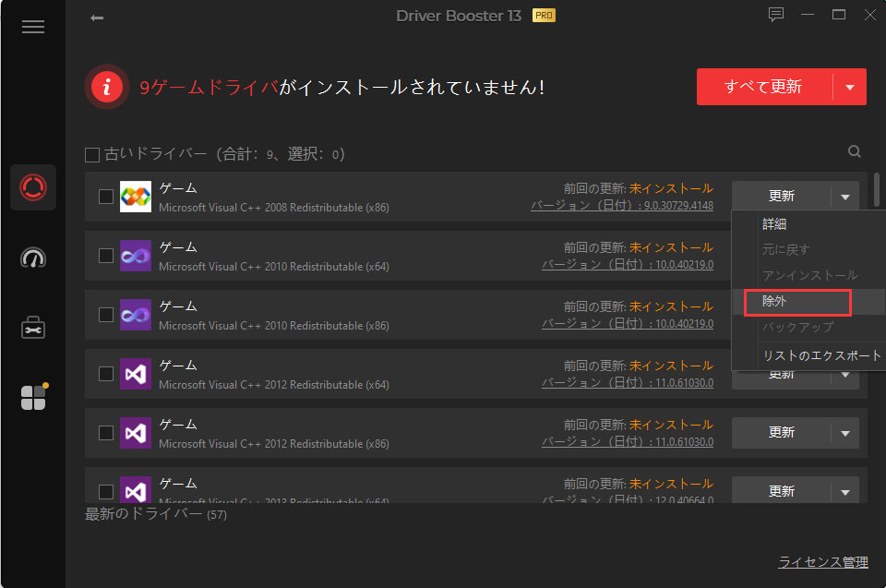
Task: Open the hamburger main menu
Action: pyautogui.click(x=33, y=27)
